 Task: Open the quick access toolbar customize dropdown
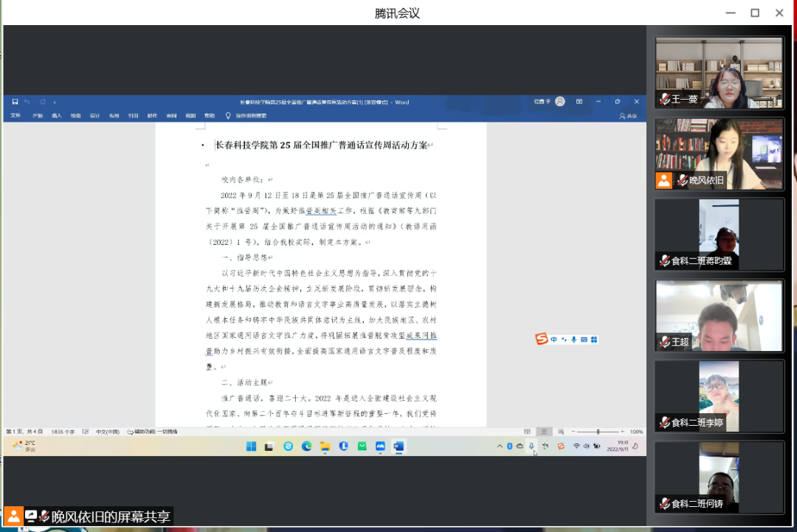point(55,102)
